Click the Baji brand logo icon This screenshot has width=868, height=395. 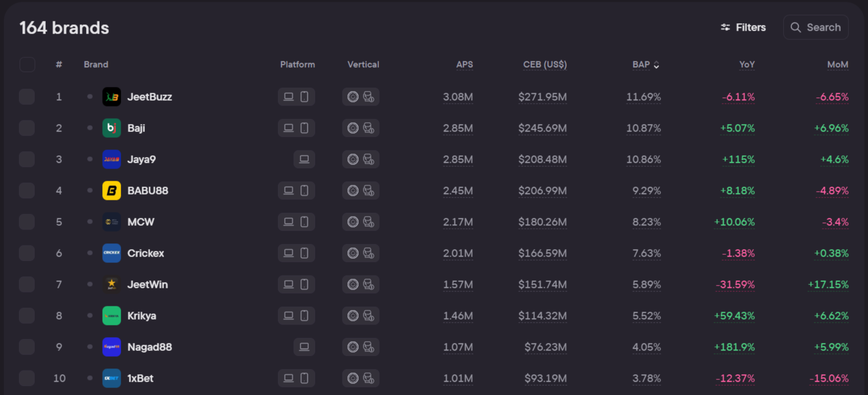click(x=112, y=128)
